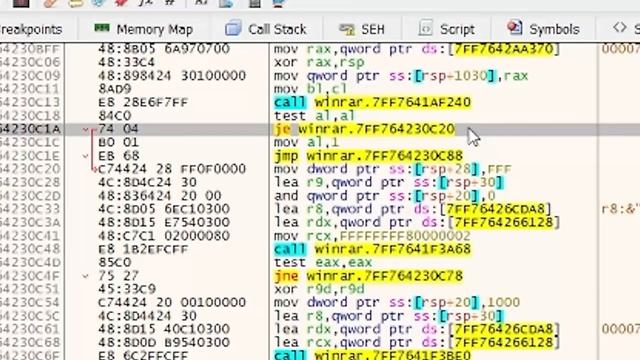Click the 'call winrar.7FF7641F3A68' instruction
Viewport: 640px width, 360px height.
(372, 249)
